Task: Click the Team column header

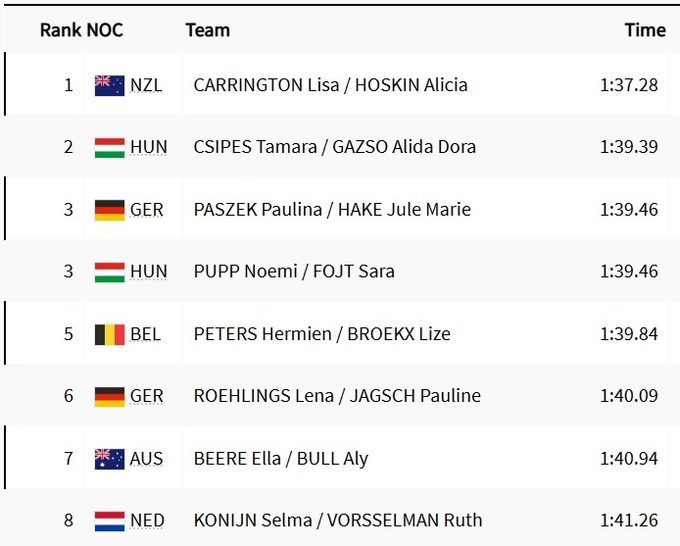Action: (208, 30)
